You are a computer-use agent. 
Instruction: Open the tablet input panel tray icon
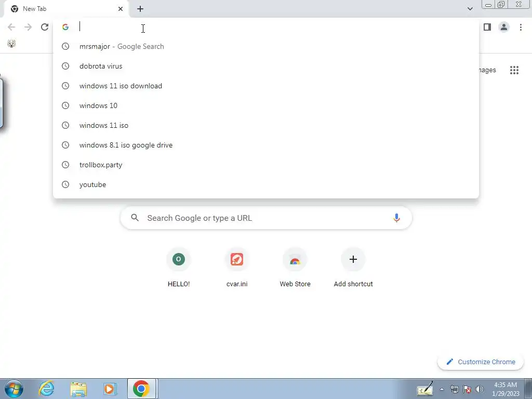tap(425, 389)
